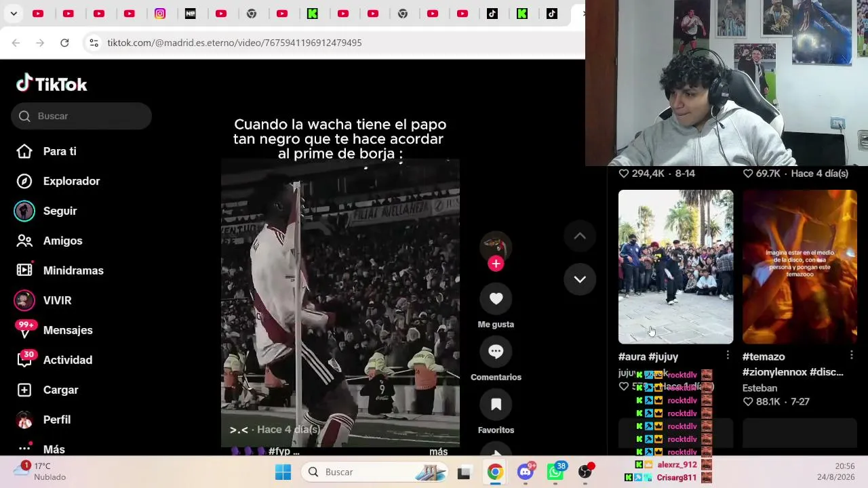Click chat username alexrz_912
Image resolution: width=868 pixels, height=488 pixels.
pyautogui.click(x=677, y=465)
